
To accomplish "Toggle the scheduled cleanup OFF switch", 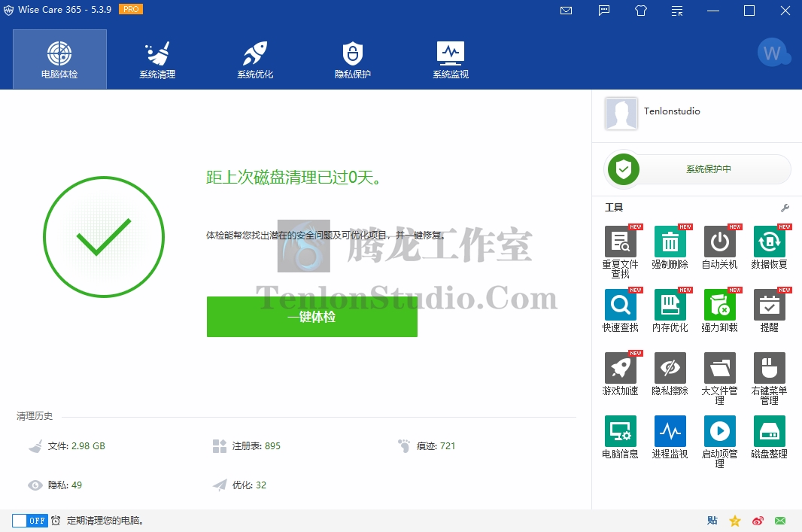I will coord(29,521).
